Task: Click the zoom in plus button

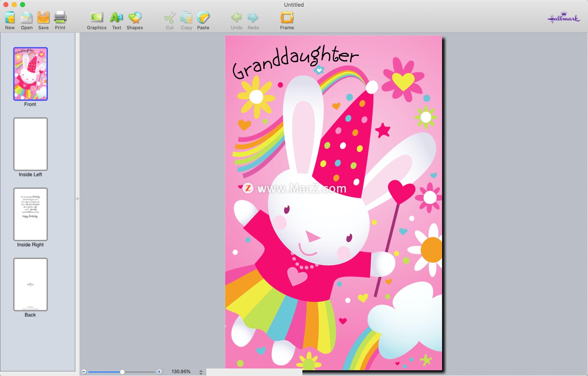Action: [159, 372]
